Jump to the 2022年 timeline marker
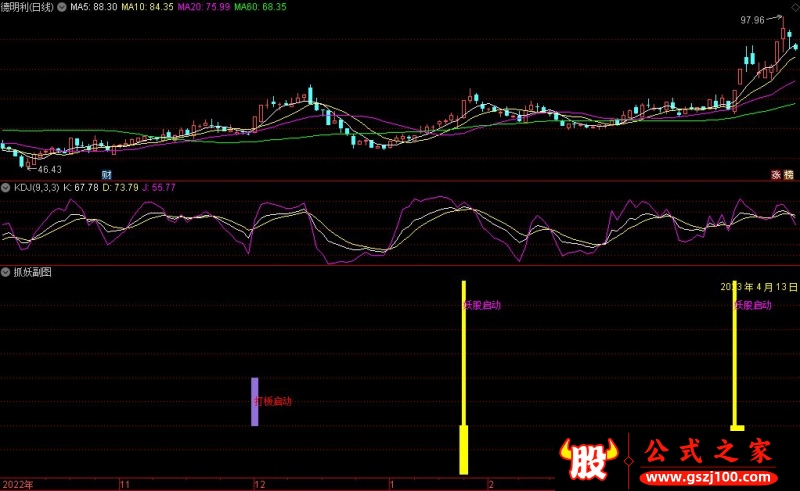 [x=17, y=484]
